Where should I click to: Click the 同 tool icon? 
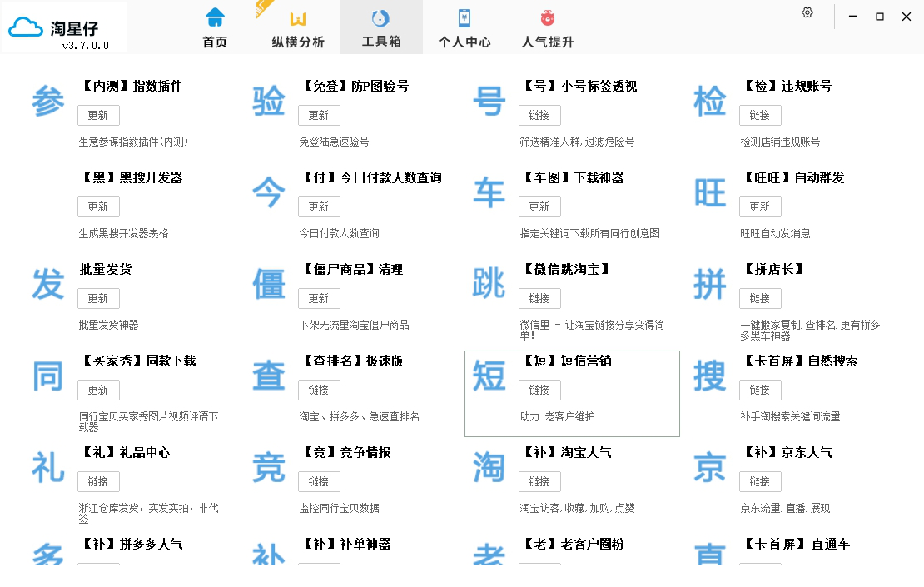(47, 376)
